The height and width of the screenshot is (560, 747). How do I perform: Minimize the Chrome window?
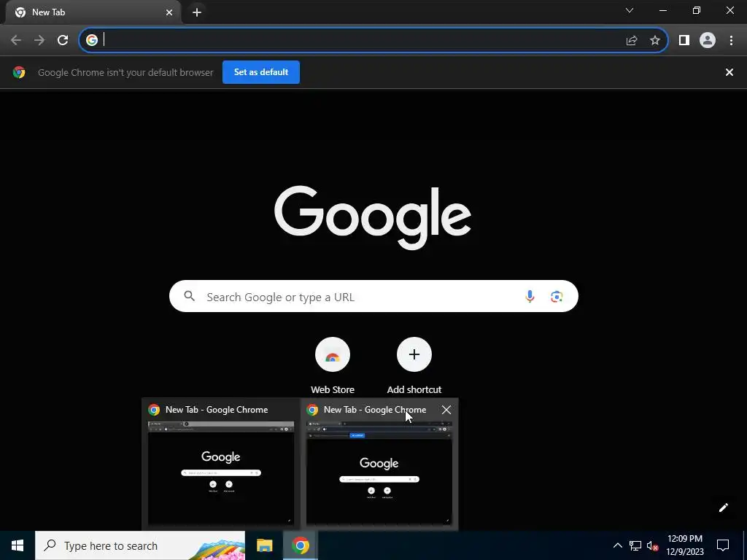[663, 10]
